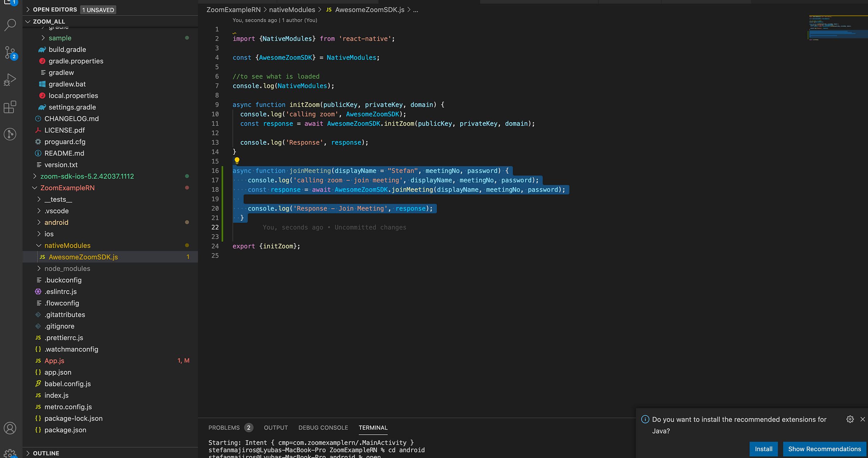The height and width of the screenshot is (458, 868).
Task: Click nativeModules in the breadcrumb path
Action: 292,10
